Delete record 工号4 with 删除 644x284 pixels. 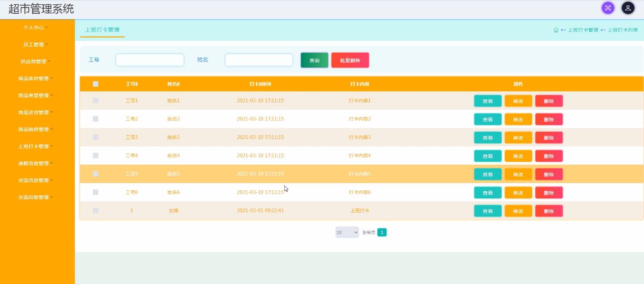549,156
